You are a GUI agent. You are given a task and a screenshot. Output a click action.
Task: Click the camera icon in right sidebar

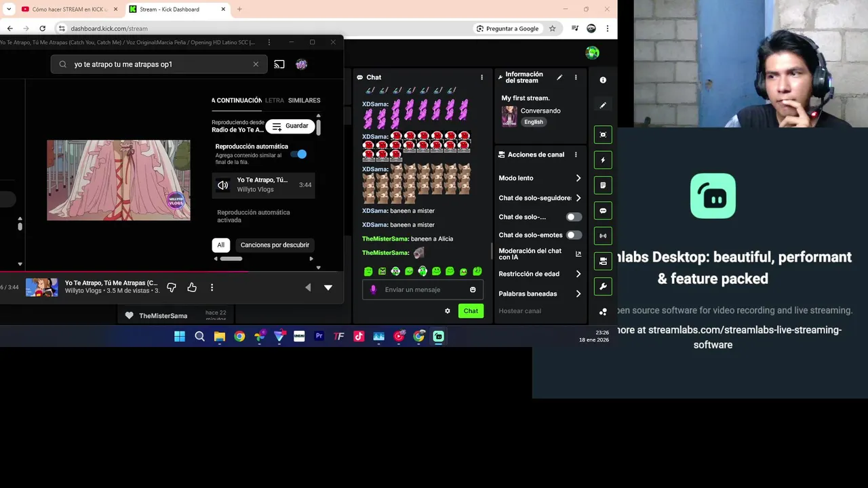(x=603, y=261)
